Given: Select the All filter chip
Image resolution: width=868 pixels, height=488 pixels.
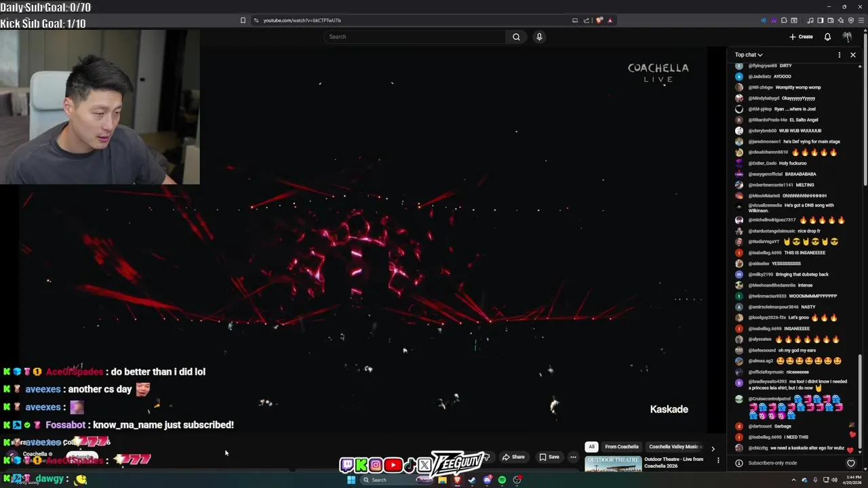Looking at the screenshot, I should coord(591,447).
